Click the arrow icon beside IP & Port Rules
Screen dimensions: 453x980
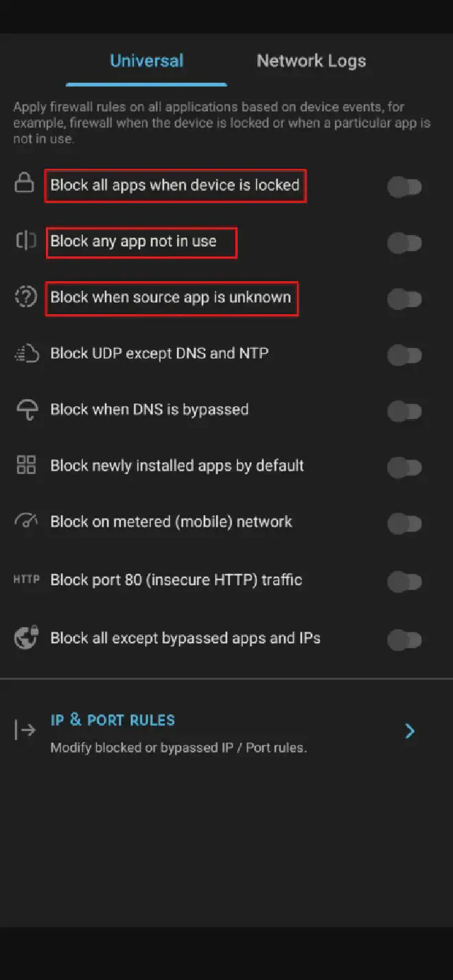(x=25, y=730)
